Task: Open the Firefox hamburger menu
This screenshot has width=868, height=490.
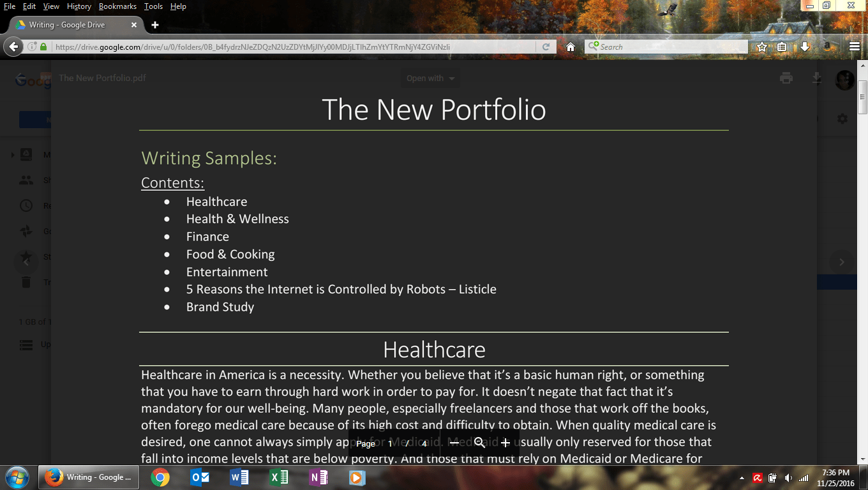Action: 854,46
